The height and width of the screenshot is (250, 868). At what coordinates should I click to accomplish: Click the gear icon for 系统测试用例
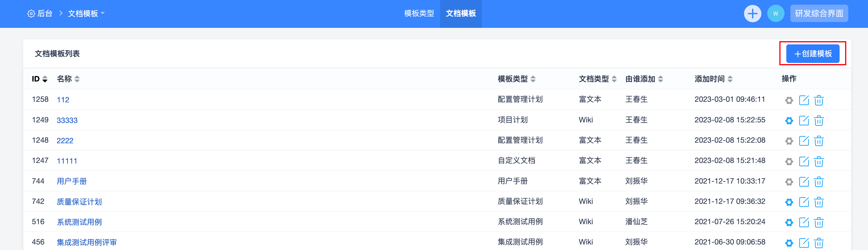coord(789,222)
